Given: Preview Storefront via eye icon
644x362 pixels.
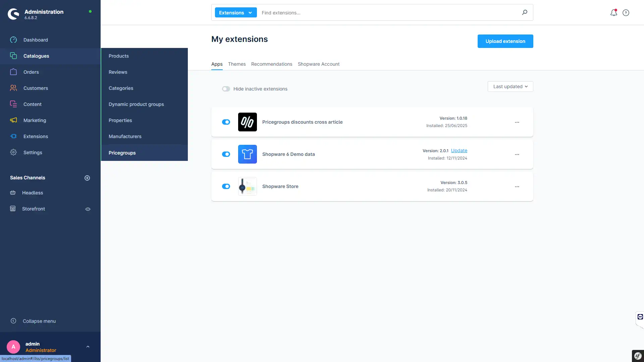Looking at the screenshot, I should pos(88,209).
